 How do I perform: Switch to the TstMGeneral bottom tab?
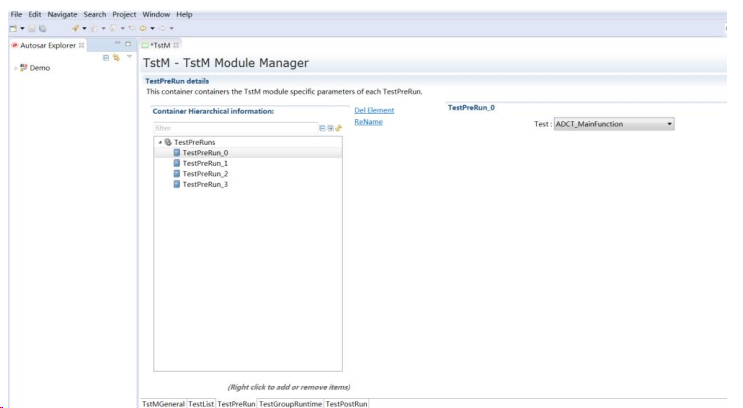(163, 404)
